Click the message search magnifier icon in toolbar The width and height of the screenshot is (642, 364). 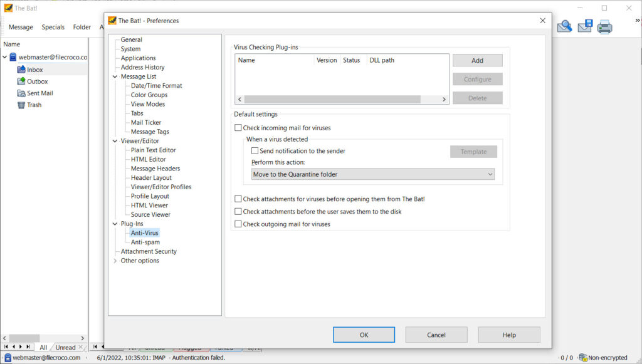click(565, 26)
